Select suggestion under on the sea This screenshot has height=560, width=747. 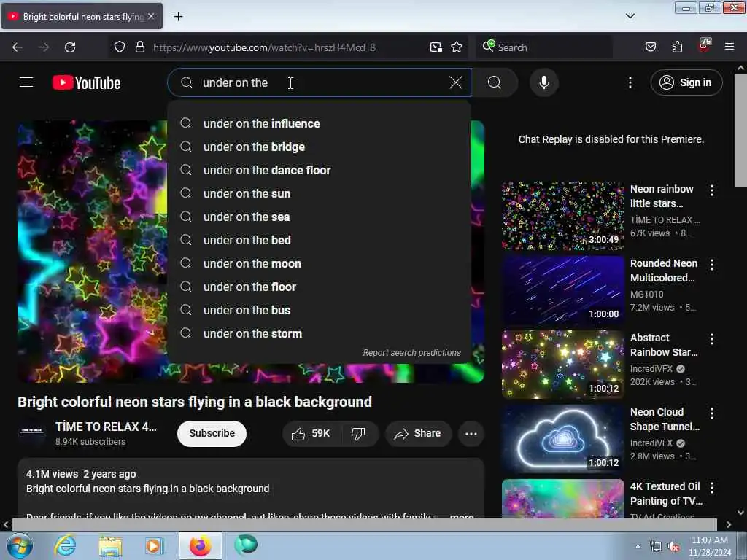point(320,217)
